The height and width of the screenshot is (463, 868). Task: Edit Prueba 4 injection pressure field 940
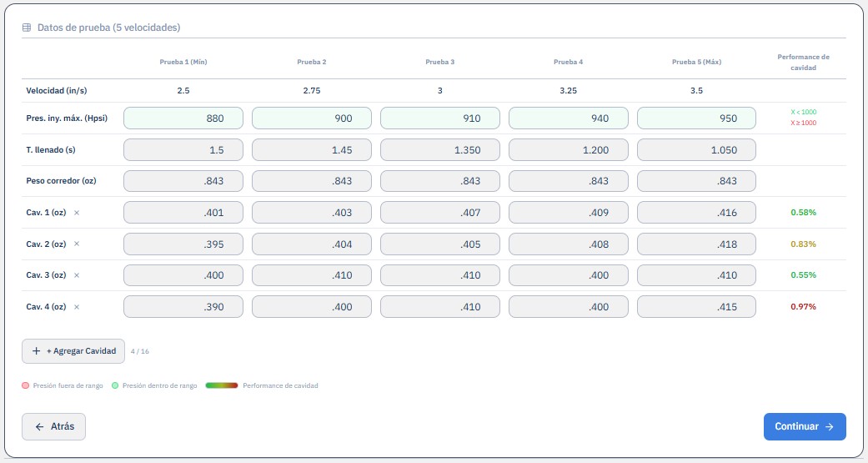tap(569, 118)
